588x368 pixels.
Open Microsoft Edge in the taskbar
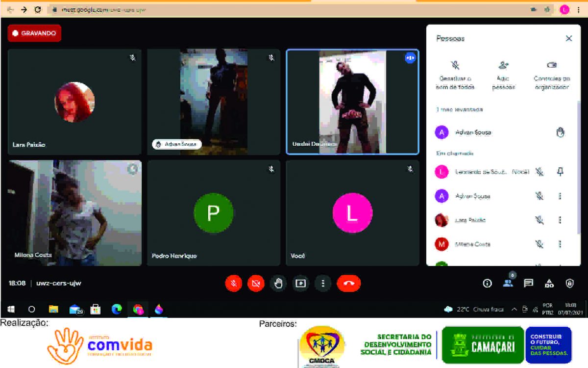[116, 310]
